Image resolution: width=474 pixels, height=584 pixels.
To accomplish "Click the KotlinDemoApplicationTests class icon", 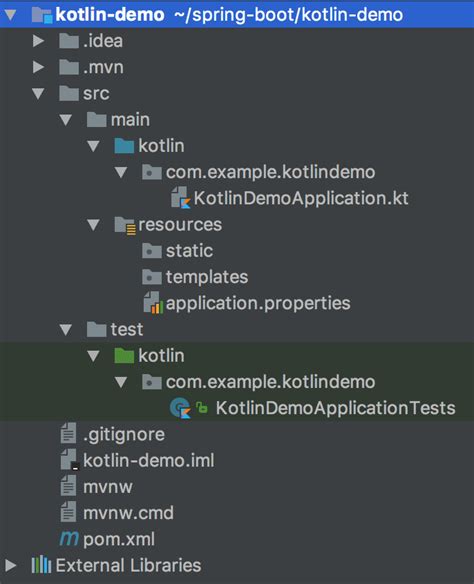I will click(x=180, y=408).
